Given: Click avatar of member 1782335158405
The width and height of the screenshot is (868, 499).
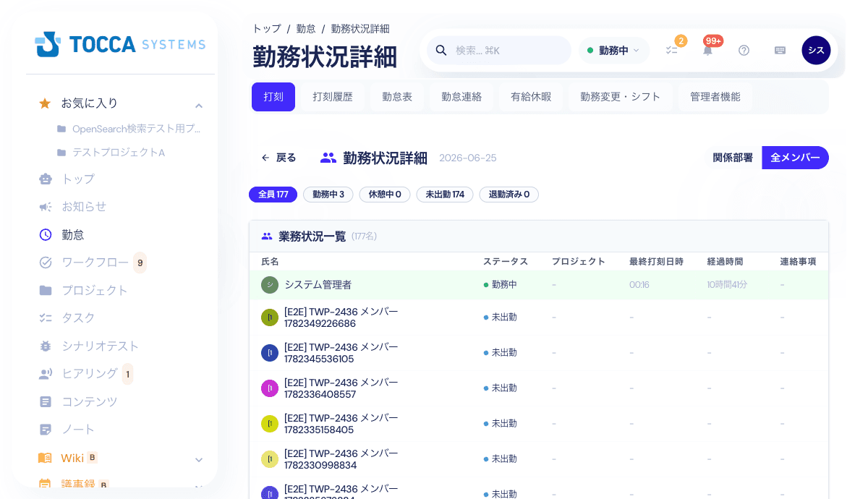Looking at the screenshot, I should tap(270, 424).
